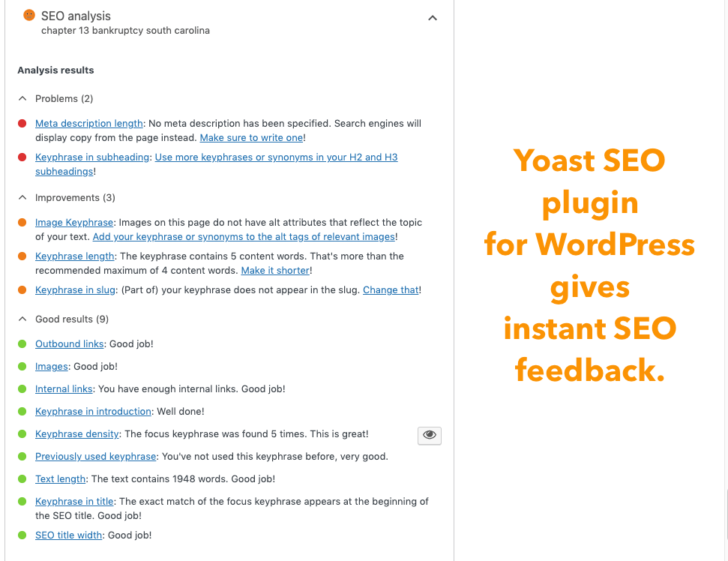
Task: Collapse the Problems (2) section
Action: (22, 98)
